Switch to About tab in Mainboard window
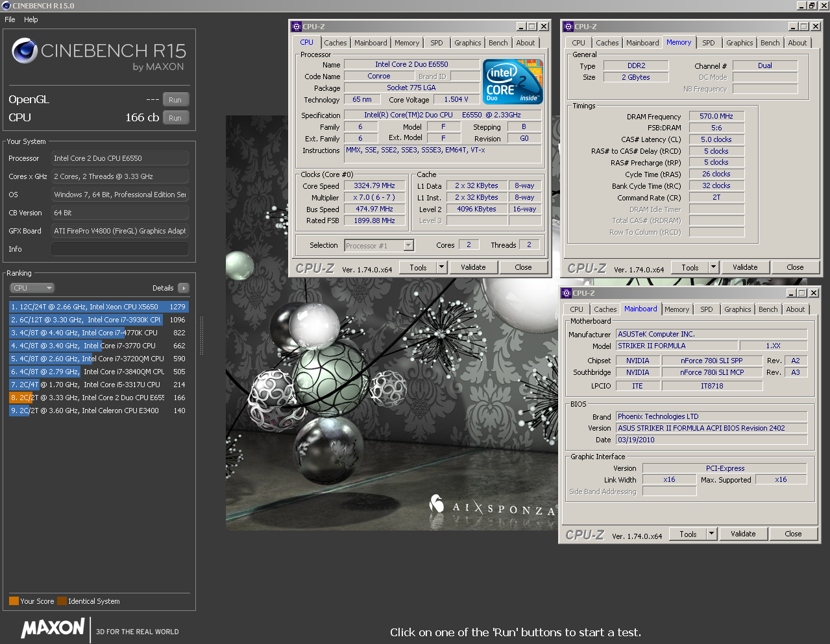830x644 pixels. (x=796, y=309)
